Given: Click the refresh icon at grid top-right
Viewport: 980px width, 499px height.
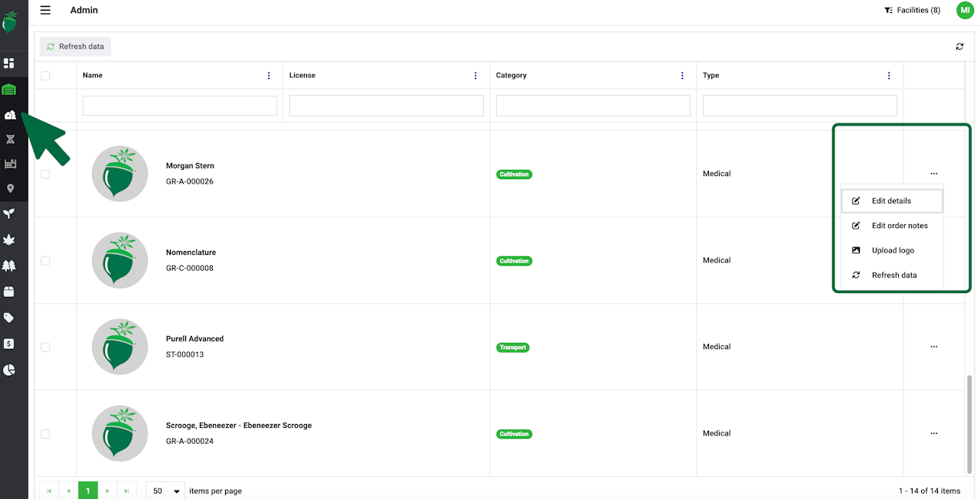Looking at the screenshot, I should [959, 47].
